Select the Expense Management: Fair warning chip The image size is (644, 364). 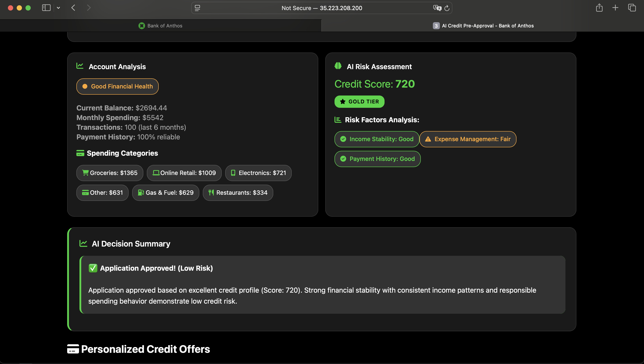point(468,139)
